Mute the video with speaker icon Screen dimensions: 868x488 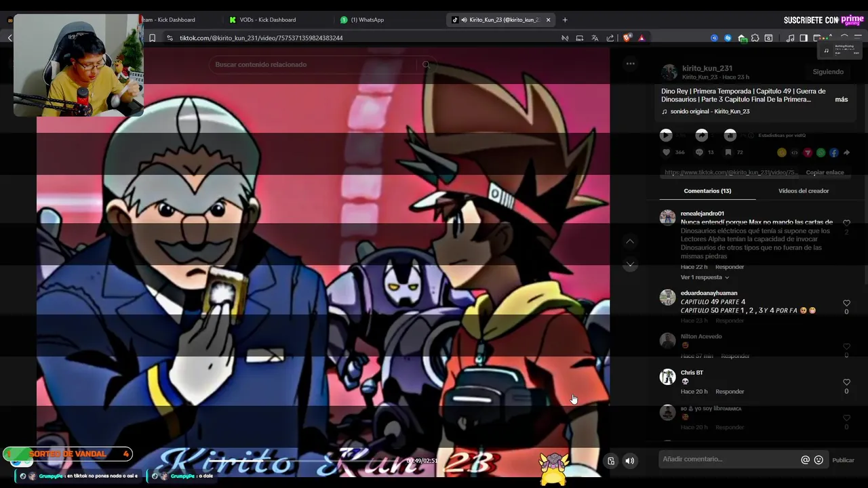[x=630, y=461]
